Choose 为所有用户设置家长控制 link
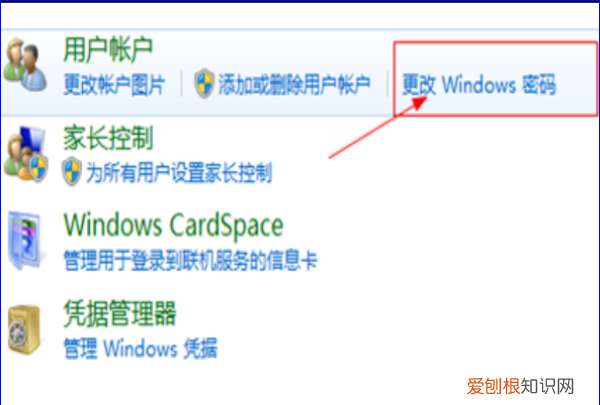This screenshot has width=600, height=405. (179, 172)
